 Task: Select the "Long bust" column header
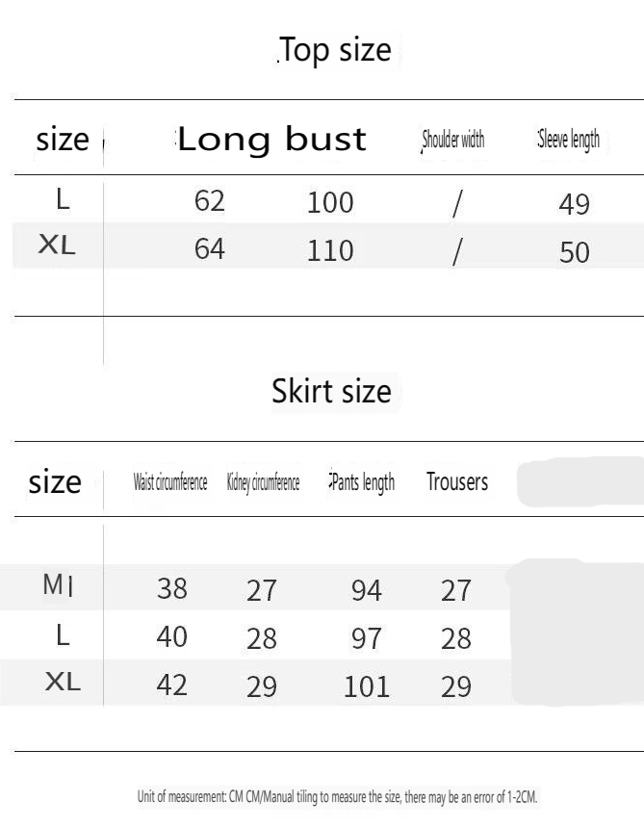pos(271,140)
